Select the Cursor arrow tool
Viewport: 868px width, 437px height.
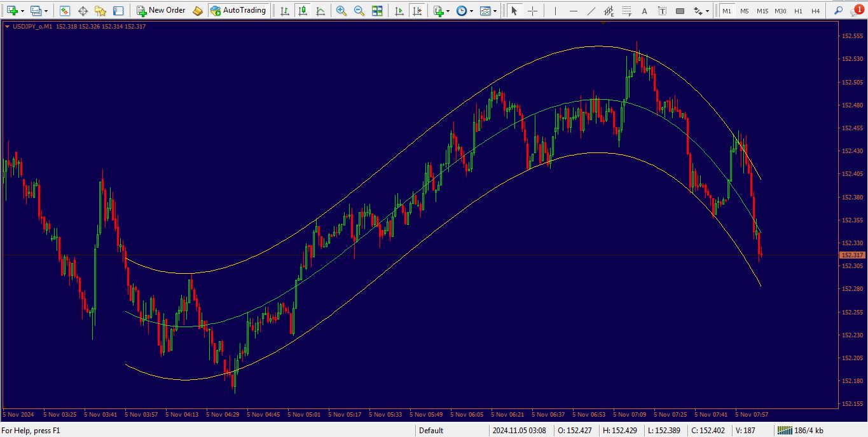pyautogui.click(x=514, y=11)
